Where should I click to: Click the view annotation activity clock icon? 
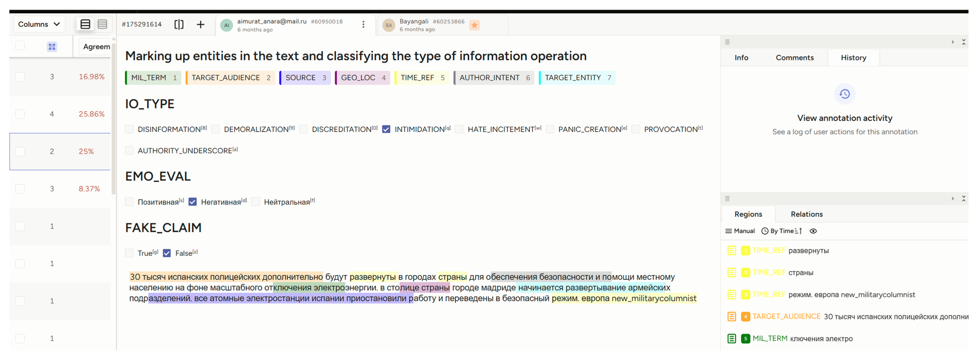tap(845, 94)
